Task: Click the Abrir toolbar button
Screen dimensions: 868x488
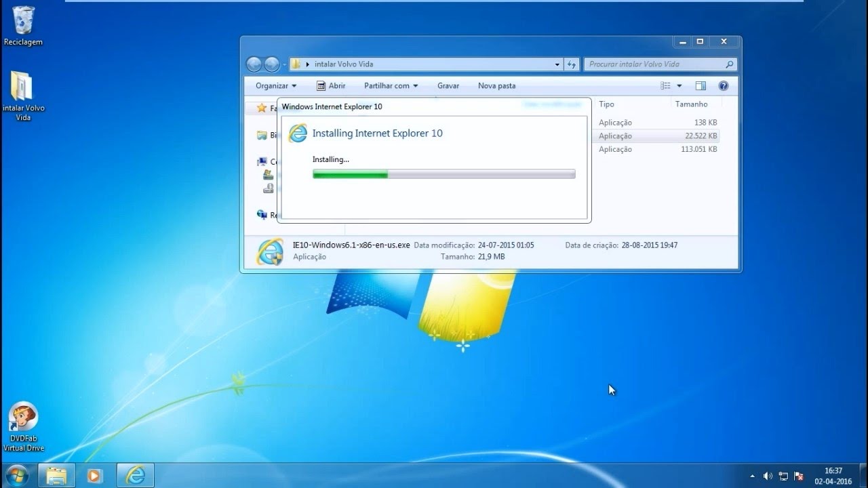Action: click(x=331, y=86)
